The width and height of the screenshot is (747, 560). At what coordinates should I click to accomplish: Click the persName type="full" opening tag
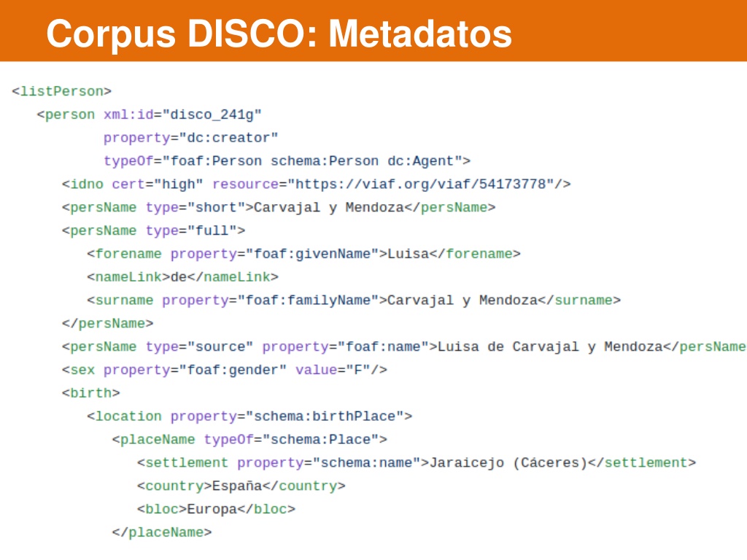(153, 231)
